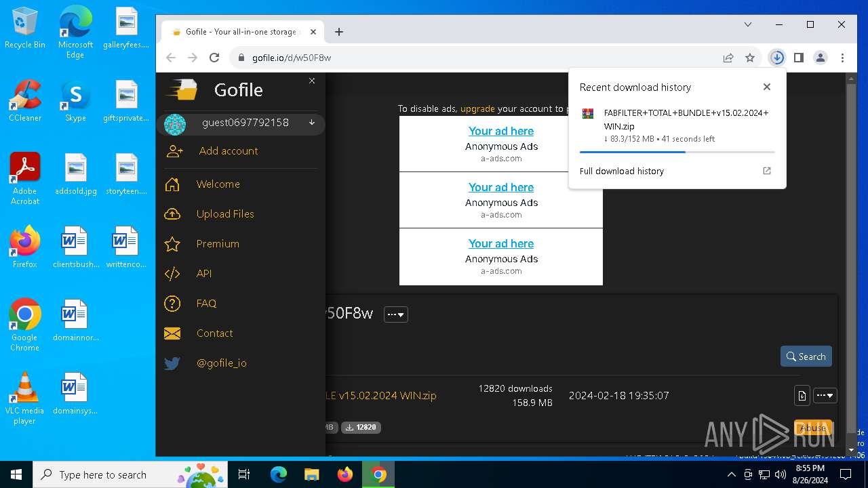The image size is (868, 488).
Task: Open Firefox from the taskbar
Action: (x=345, y=474)
